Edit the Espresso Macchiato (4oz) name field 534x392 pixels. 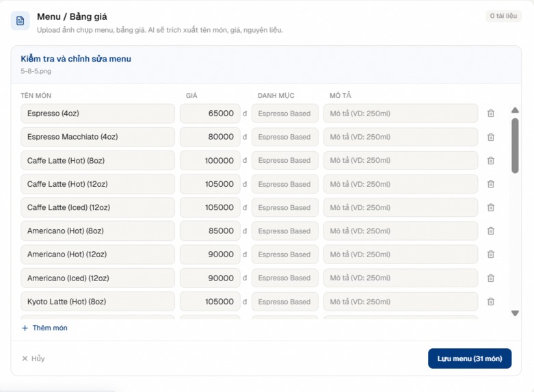pos(98,137)
